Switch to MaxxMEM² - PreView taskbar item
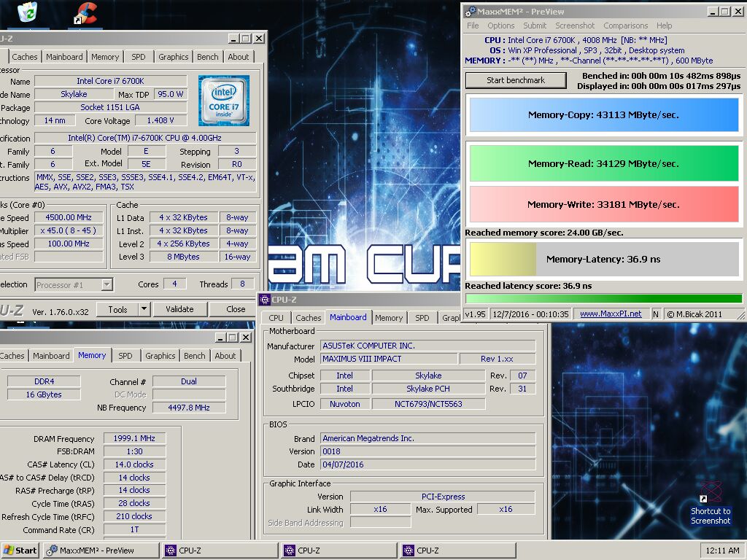The width and height of the screenshot is (747, 560). (101, 551)
